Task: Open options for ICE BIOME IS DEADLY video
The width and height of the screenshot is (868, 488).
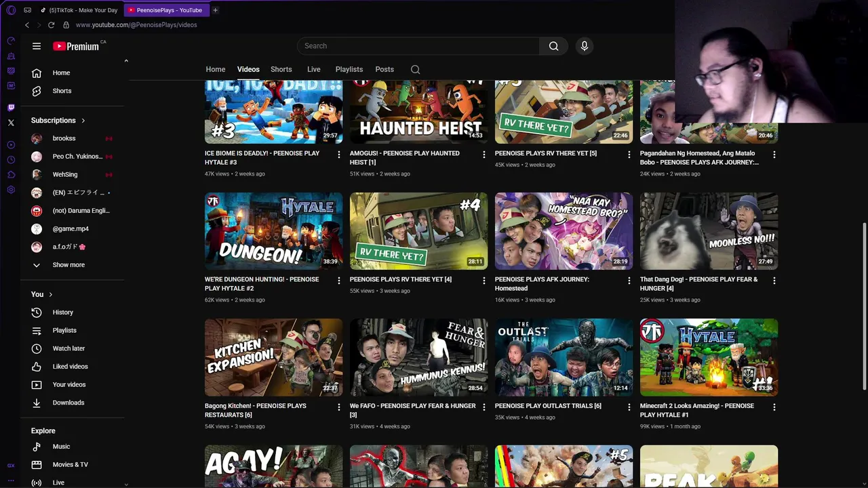Action: pyautogui.click(x=339, y=155)
